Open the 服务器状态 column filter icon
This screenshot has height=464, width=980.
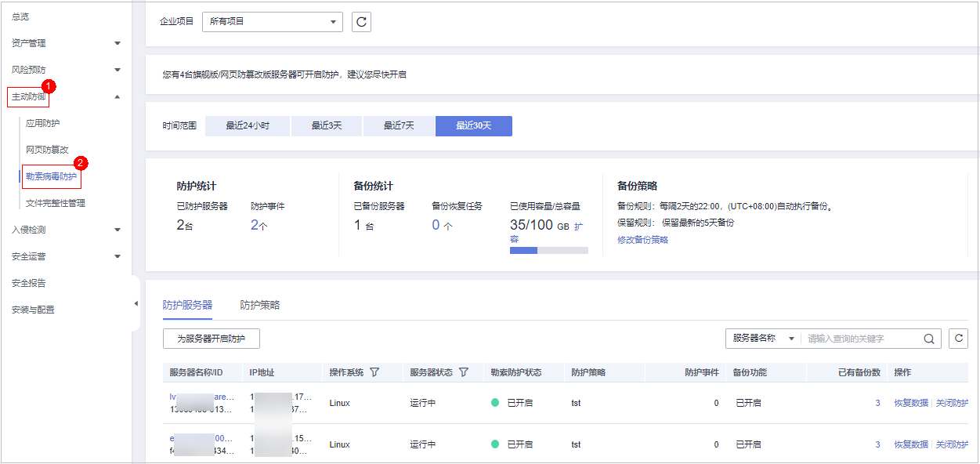463,372
